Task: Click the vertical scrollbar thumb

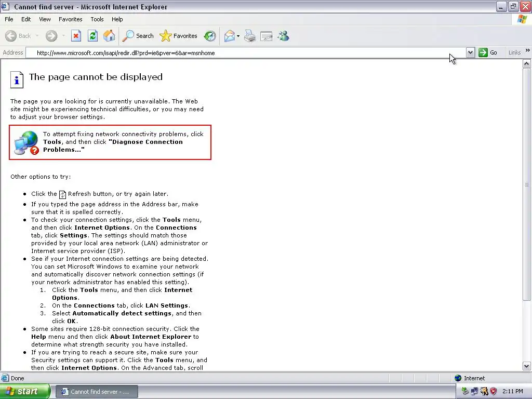Action: coord(527,184)
